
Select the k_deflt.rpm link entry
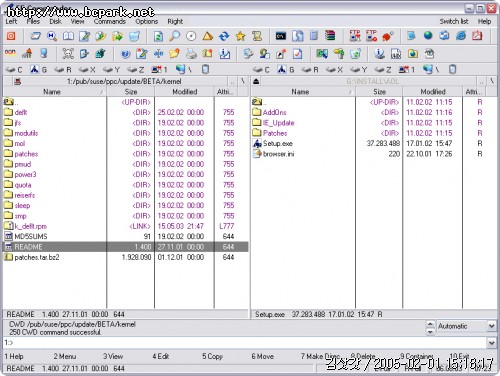125,226
